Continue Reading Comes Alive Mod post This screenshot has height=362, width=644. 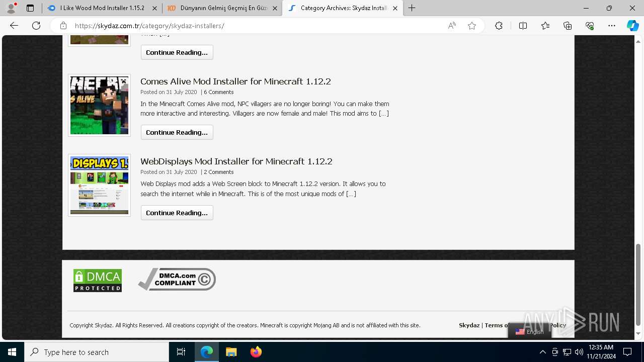pos(177,132)
